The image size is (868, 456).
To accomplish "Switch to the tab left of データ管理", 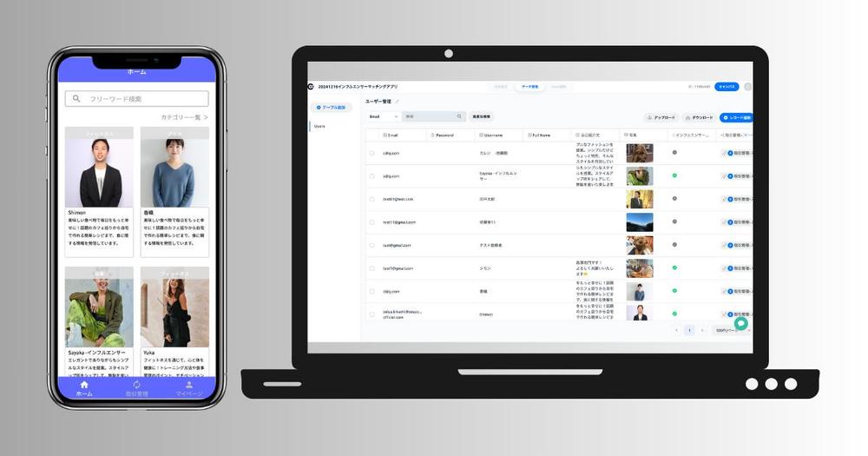I will click(501, 87).
